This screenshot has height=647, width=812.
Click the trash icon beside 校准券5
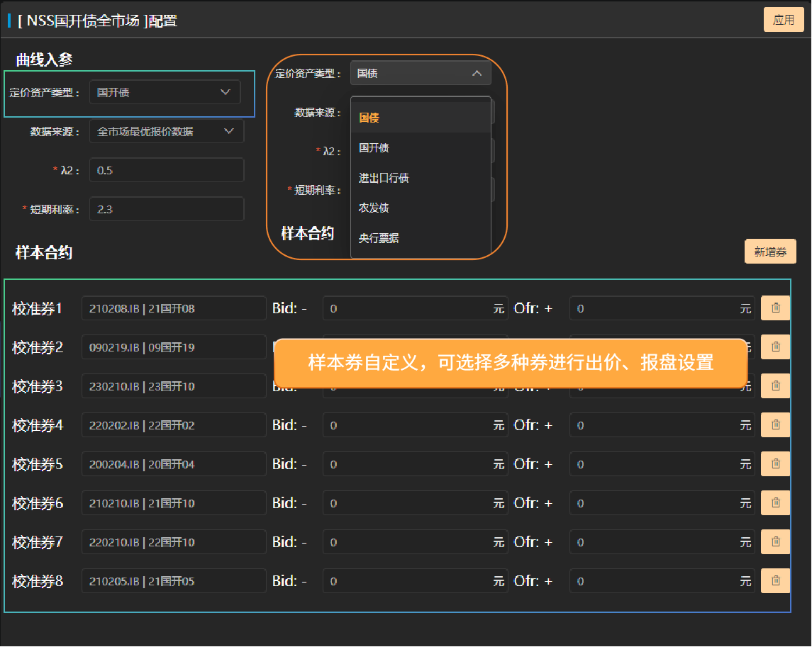(775, 464)
